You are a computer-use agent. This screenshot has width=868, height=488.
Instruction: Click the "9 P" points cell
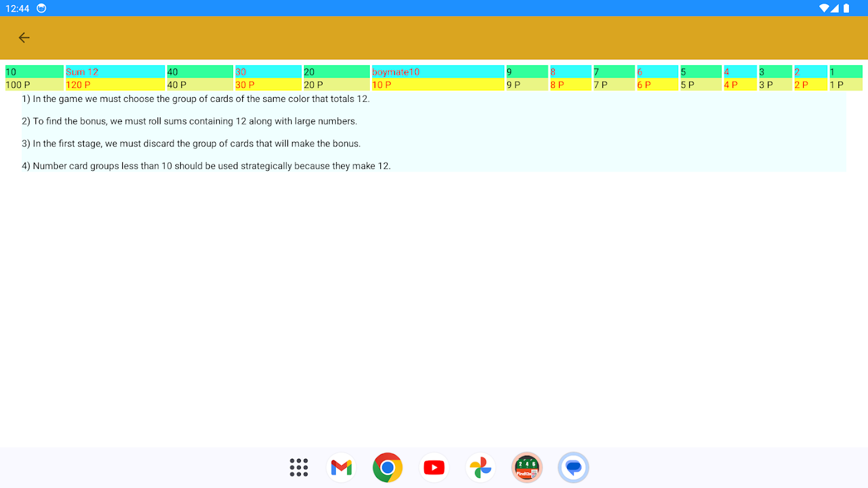tap(527, 85)
